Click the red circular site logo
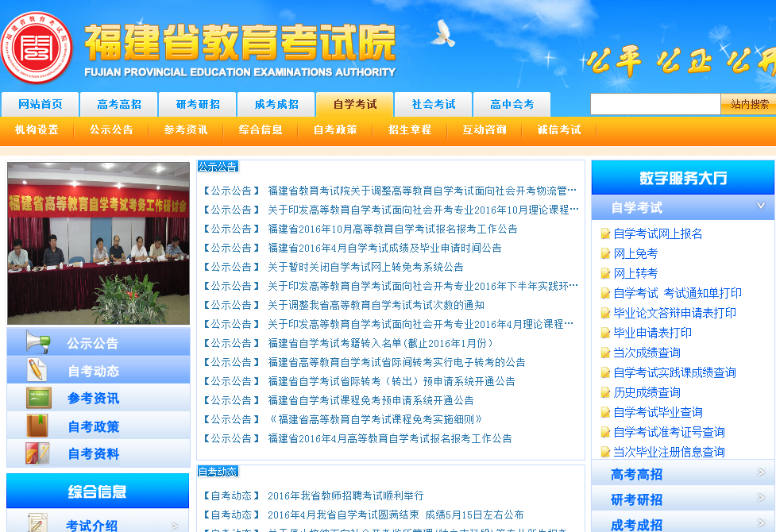776x532 pixels. coord(37,48)
